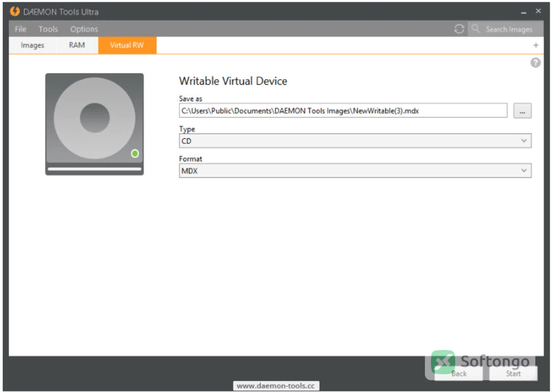The width and height of the screenshot is (552, 392).
Task: Expand the Type dropdown showing CD
Action: (355, 141)
